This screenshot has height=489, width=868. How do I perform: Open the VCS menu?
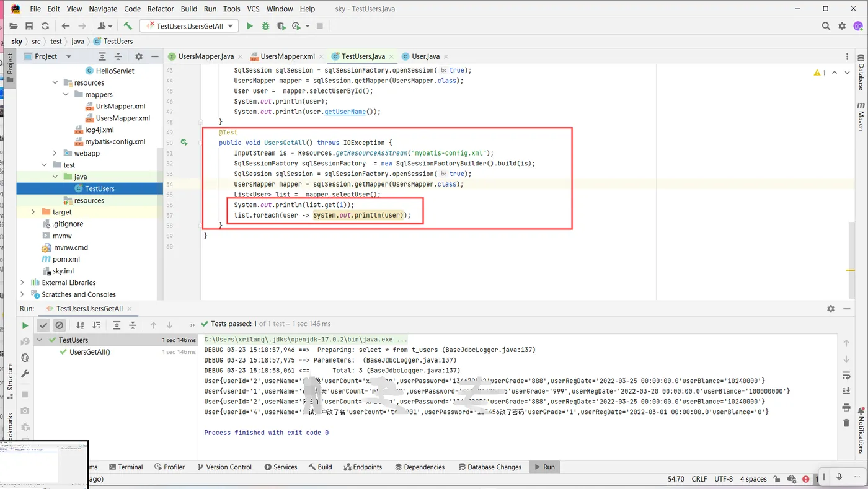(x=253, y=9)
